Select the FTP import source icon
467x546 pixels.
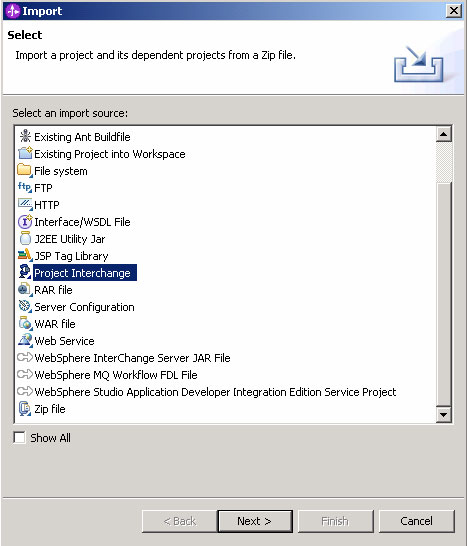click(25, 187)
